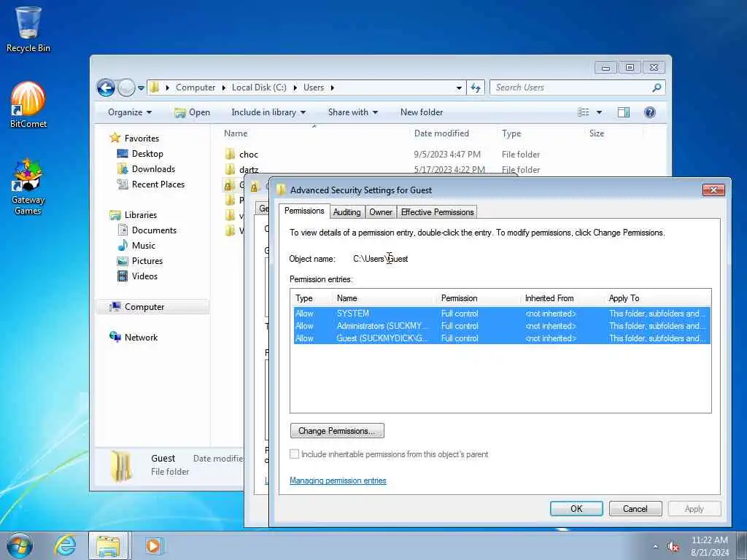Click Change Permissions button
747x560 pixels.
337,431
